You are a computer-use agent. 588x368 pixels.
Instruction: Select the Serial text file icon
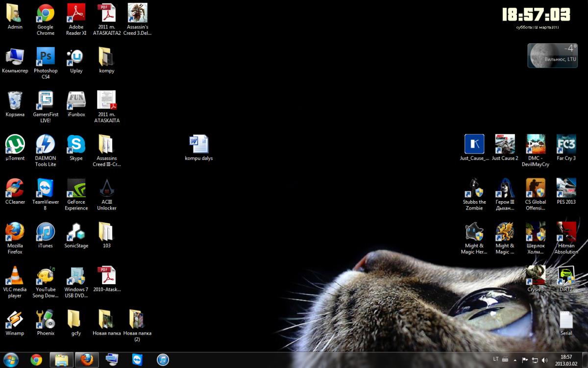point(566,320)
